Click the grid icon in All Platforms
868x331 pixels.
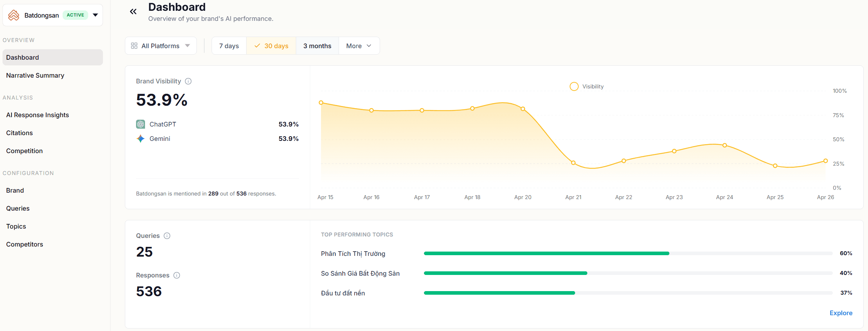coord(134,46)
